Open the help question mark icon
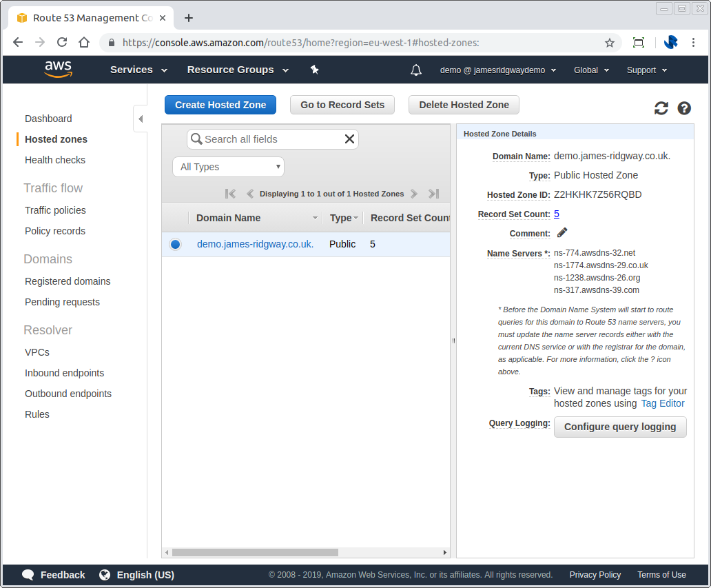Viewport: 711px width, 588px height. 684,108
